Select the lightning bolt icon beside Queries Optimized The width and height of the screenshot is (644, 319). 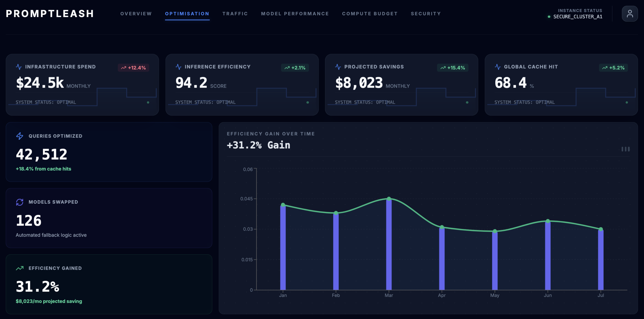tap(19, 136)
